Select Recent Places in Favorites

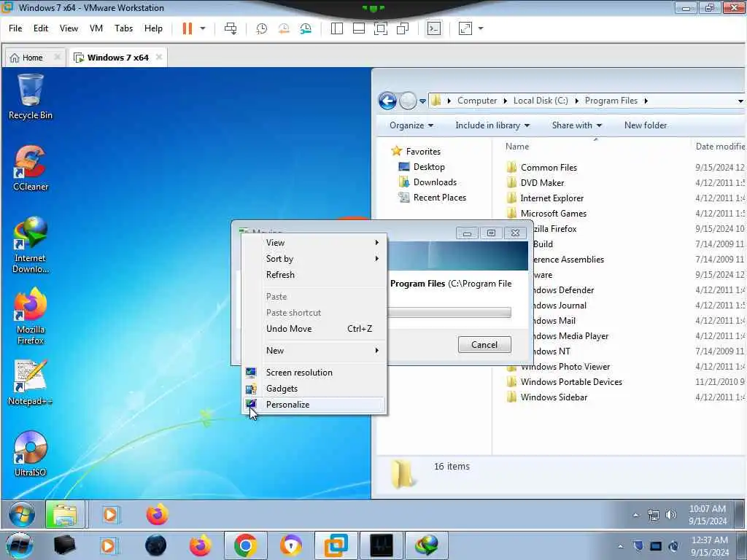[440, 197]
